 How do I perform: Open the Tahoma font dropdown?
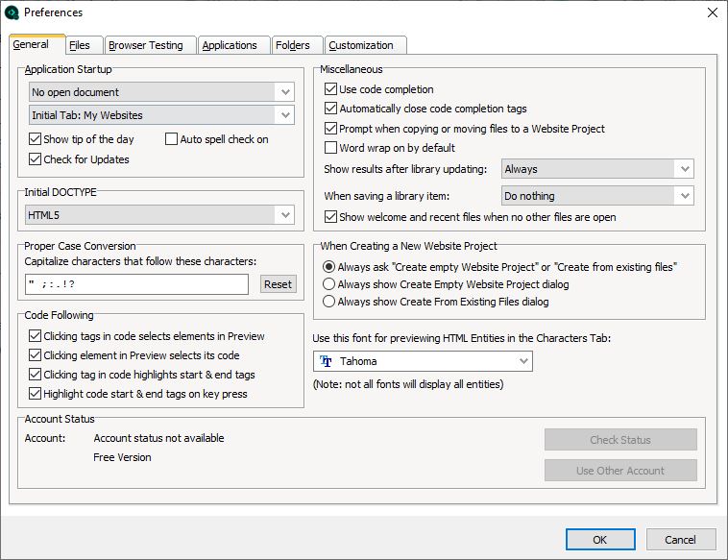coord(423,361)
